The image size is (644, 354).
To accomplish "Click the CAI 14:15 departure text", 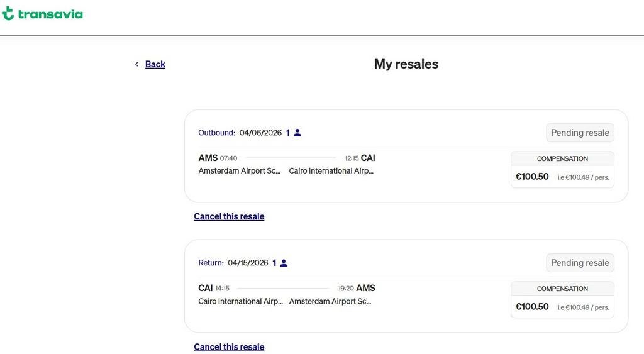I will pos(214,288).
